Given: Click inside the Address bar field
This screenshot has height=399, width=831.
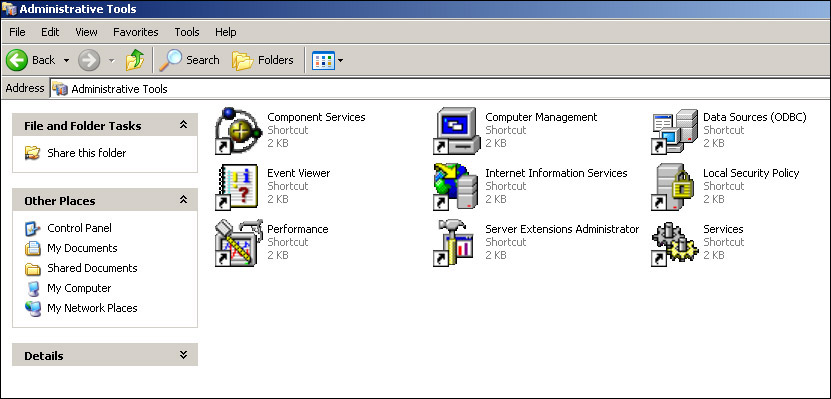Looking at the screenshot, I should (440, 88).
